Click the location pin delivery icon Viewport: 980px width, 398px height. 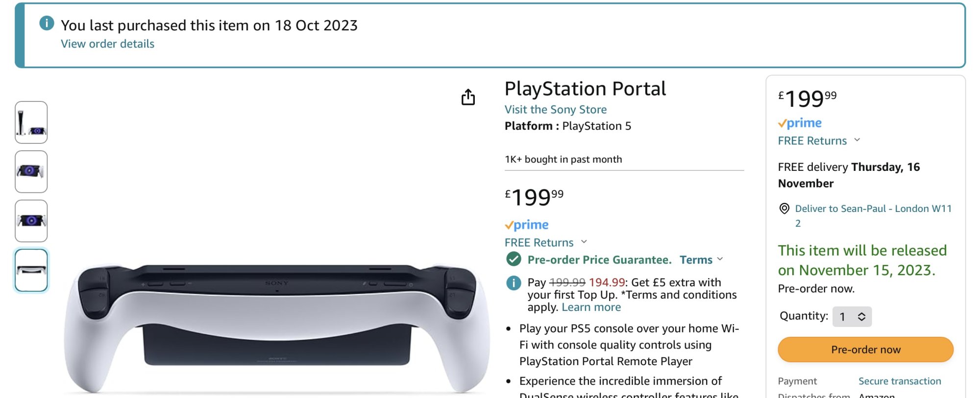(784, 209)
